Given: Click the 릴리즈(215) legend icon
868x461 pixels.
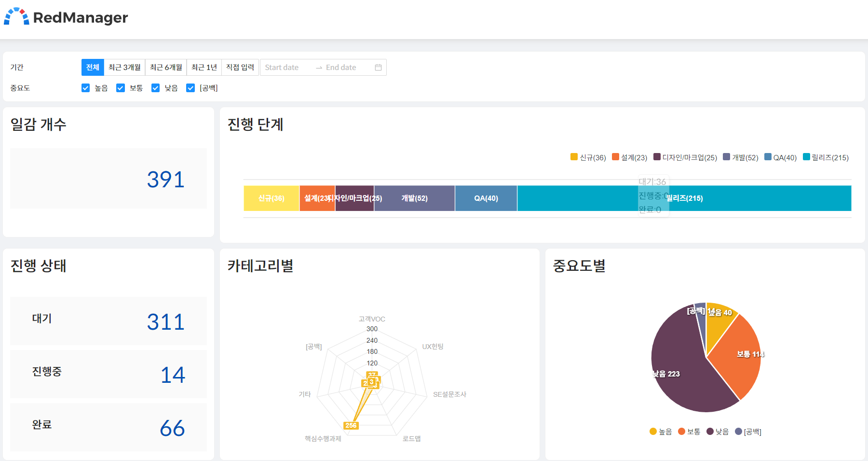Looking at the screenshot, I should tap(806, 157).
